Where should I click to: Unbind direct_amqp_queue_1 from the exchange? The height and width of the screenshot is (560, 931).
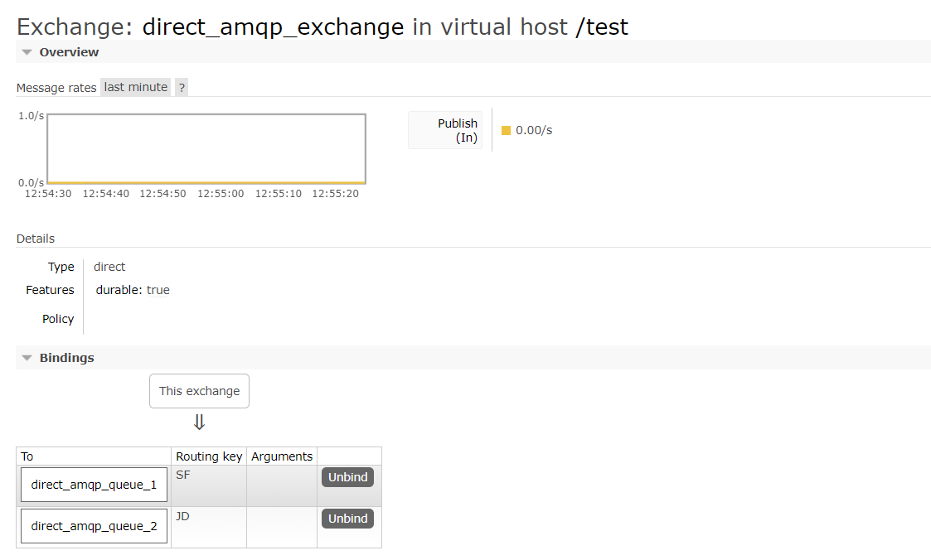click(x=347, y=476)
